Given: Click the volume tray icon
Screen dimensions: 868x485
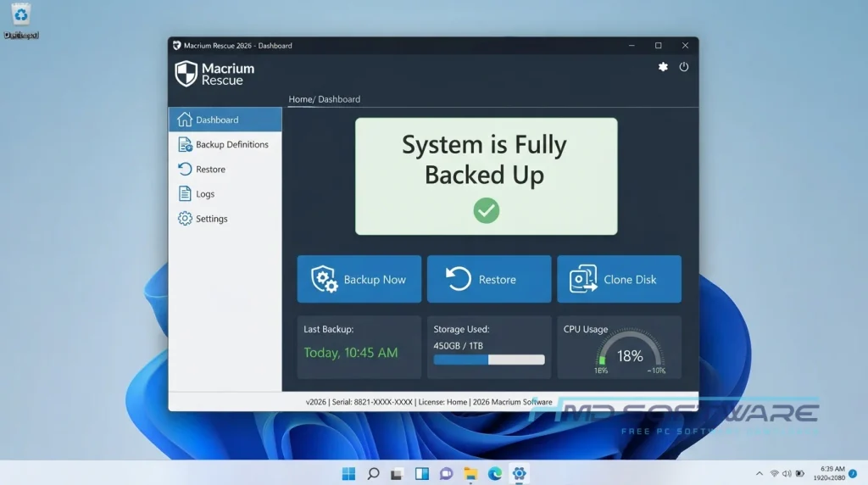Looking at the screenshot, I should (787, 473).
